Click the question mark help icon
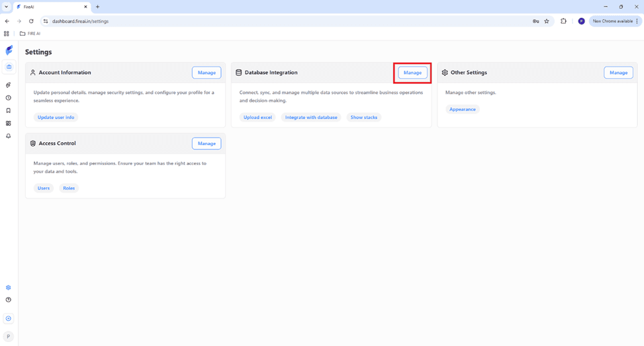644x346 pixels. tap(9, 300)
